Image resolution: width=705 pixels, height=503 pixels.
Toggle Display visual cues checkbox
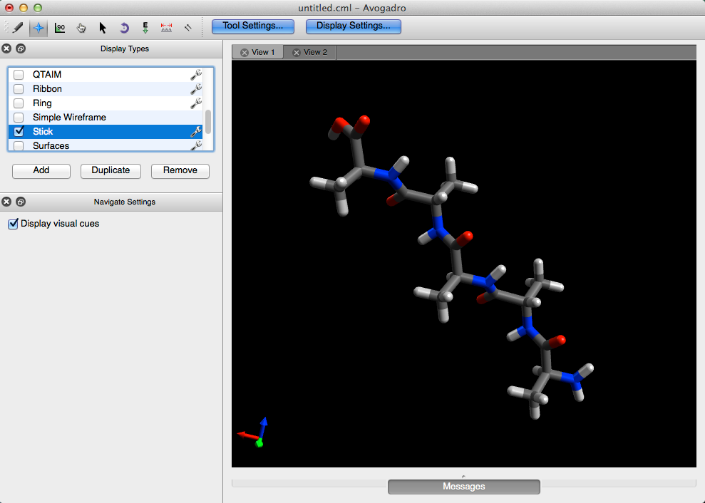pyautogui.click(x=13, y=223)
